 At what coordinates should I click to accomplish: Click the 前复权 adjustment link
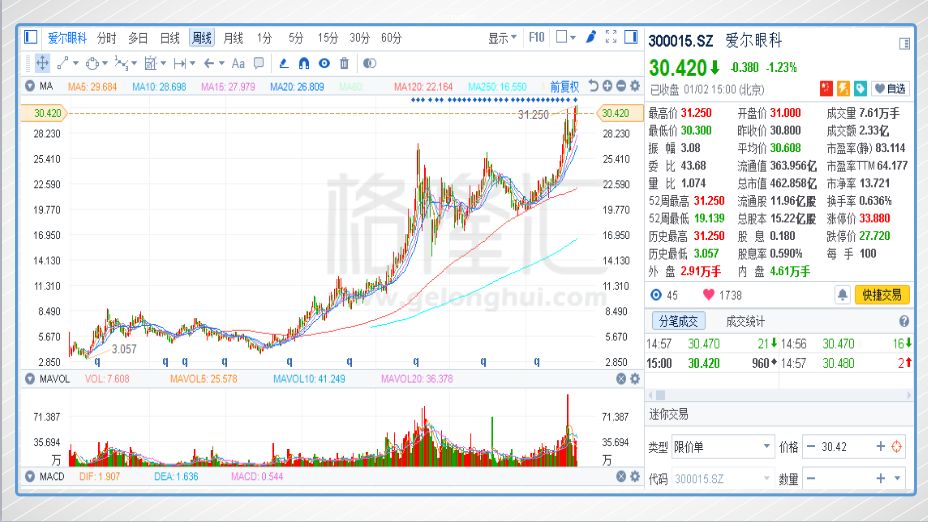(x=565, y=87)
